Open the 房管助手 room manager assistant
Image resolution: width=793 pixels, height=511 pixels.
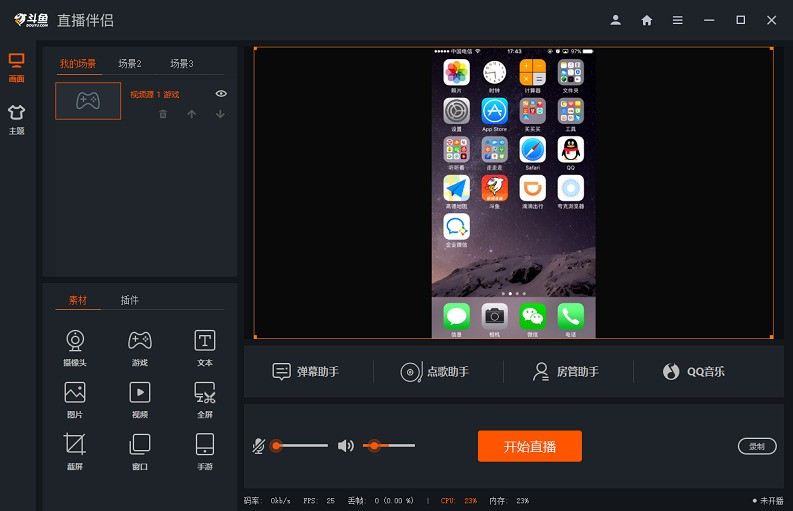click(x=565, y=372)
